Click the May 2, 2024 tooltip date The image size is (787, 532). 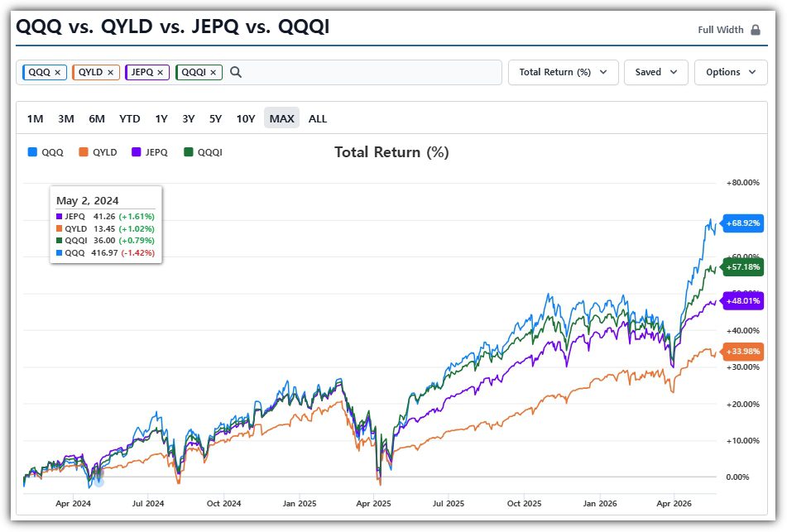pyautogui.click(x=88, y=201)
